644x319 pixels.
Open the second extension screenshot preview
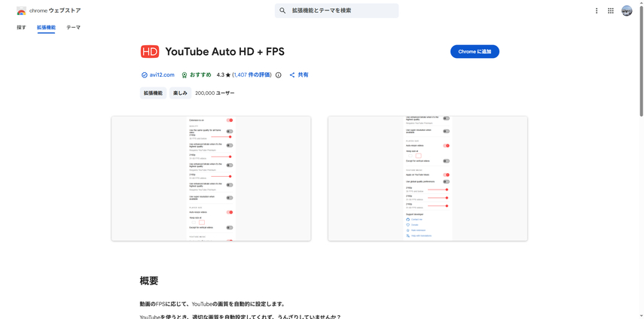pyautogui.click(x=428, y=178)
